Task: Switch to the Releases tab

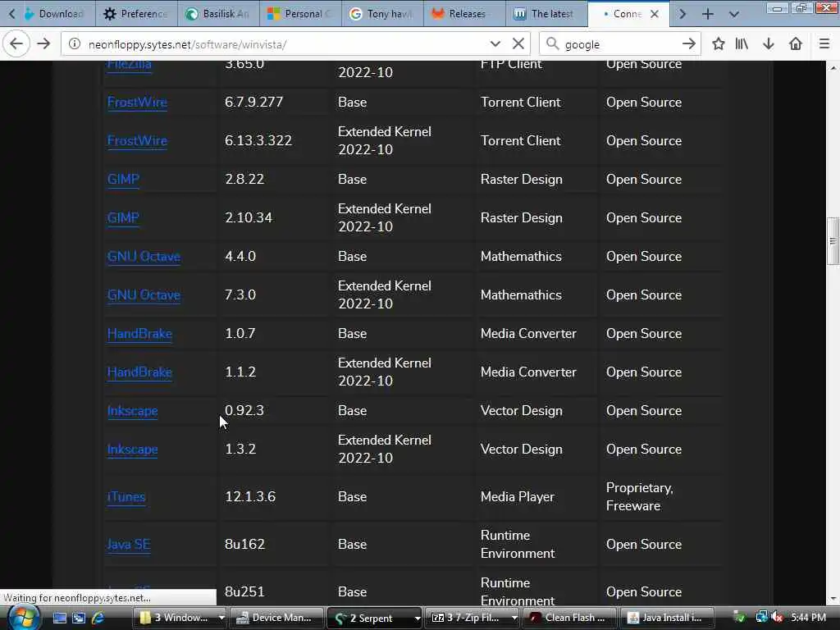Action: (x=464, y=14)
